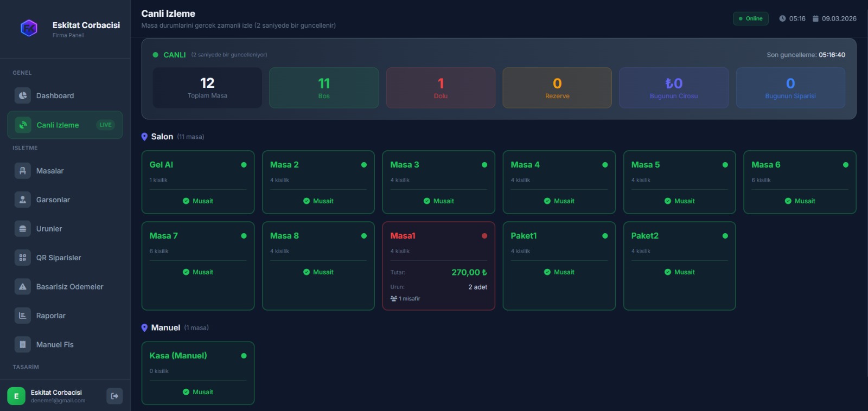Click the Salon location pin icon

(x=144, y=137)
